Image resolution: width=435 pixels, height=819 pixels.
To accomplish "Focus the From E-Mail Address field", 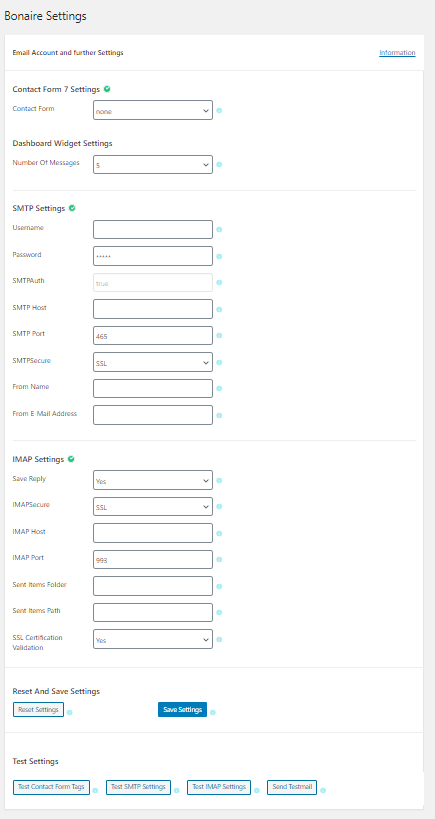I will pos(153,415).
